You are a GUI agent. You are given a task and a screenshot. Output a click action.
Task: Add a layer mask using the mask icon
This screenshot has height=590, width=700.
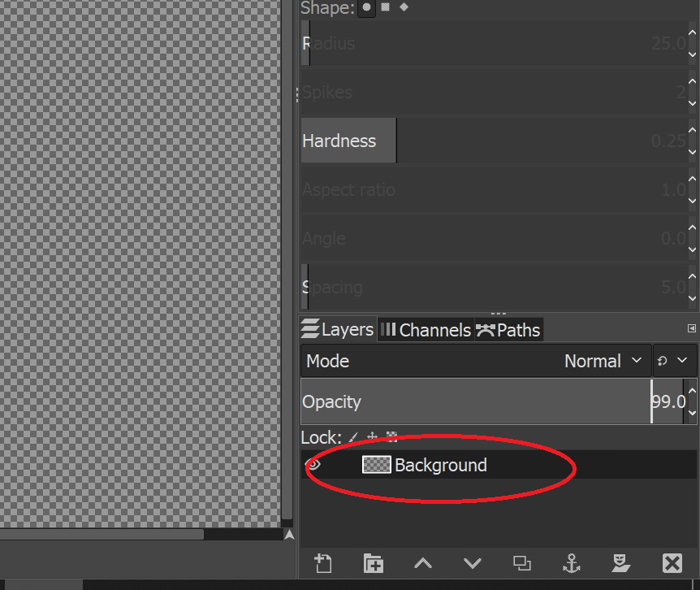[x=621, y=563]
